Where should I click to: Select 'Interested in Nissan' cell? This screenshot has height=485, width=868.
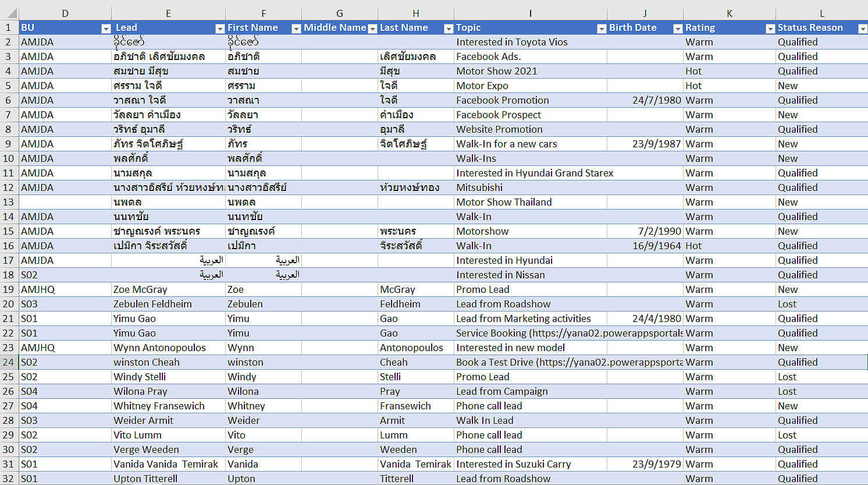point(530,275)
